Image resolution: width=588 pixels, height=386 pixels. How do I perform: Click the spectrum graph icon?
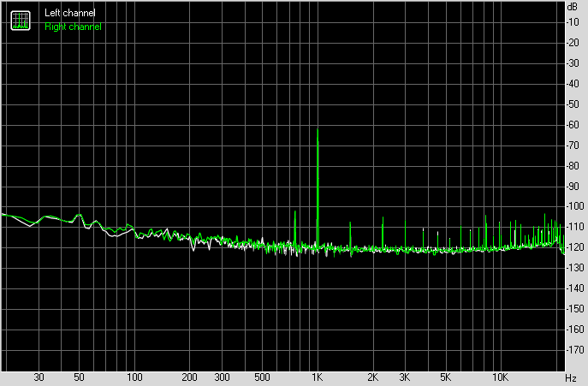(x=21, y=21)
